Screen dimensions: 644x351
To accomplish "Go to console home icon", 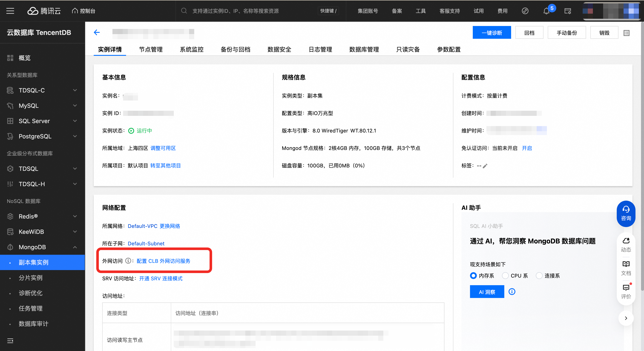I will tap(75, 10).
